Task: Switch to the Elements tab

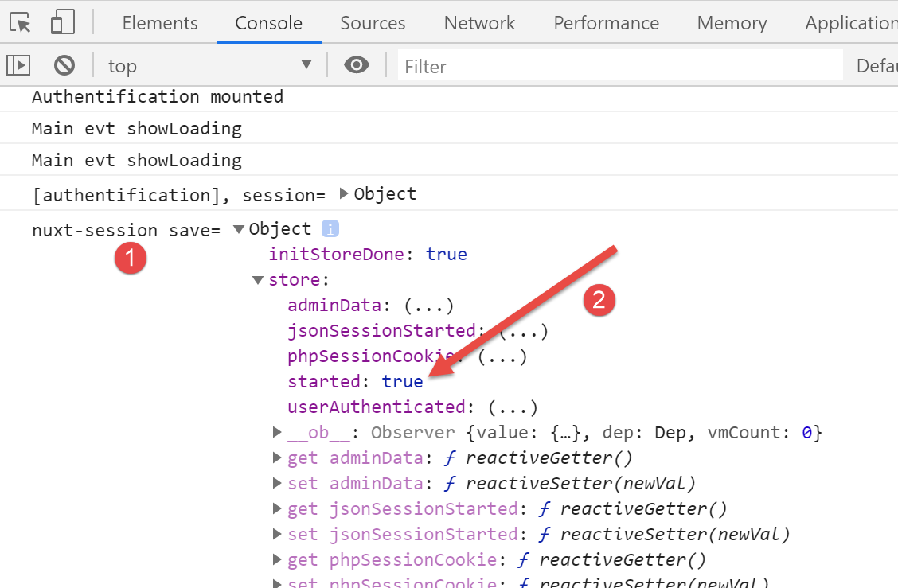Action: click(160, 23)
